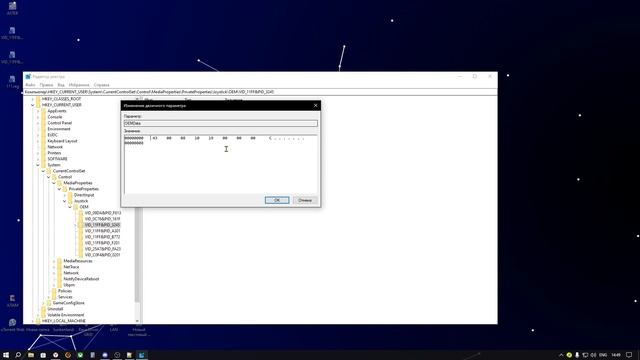Click inside the hex value editing area

point(220,164)
